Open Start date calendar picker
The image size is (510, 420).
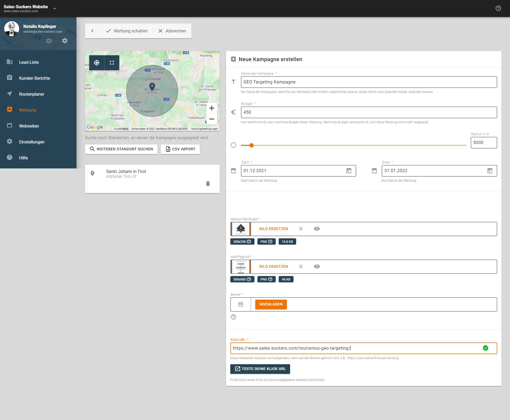[x=349, y=171]
